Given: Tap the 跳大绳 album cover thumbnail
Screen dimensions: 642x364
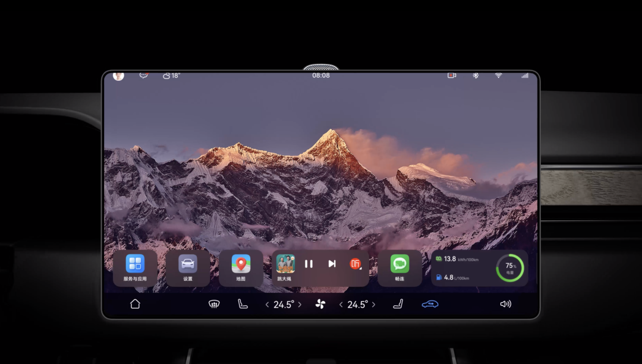Looking at the screenshot, I should tap(285, 264).
